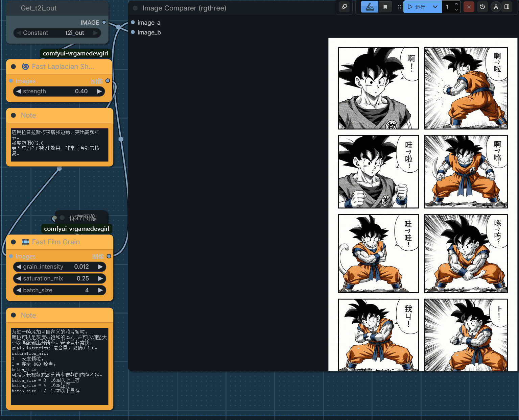This screenshot has width=519, height=420.
Task: Decrease grain_intensity with left arrow
Action: [x=19, y=267]
